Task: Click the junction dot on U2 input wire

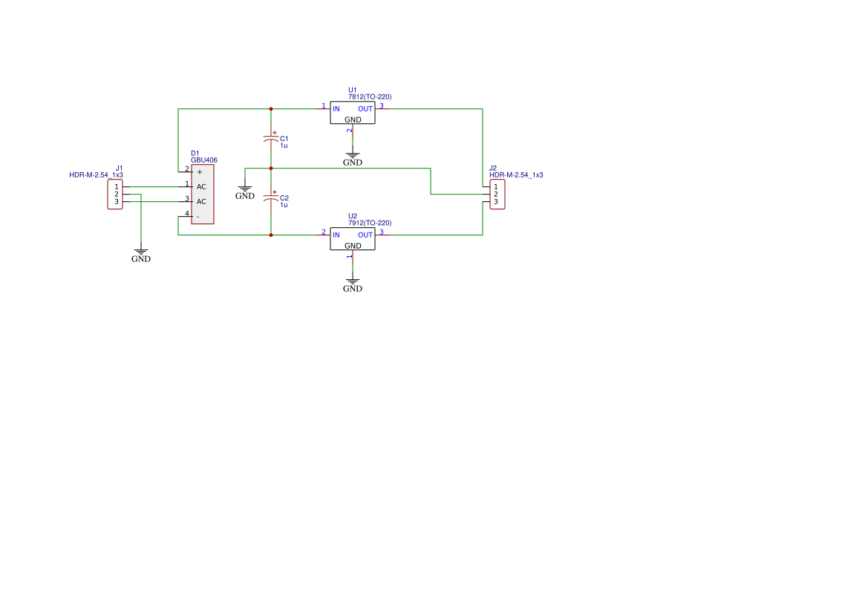Action: (x=271, y=235)
